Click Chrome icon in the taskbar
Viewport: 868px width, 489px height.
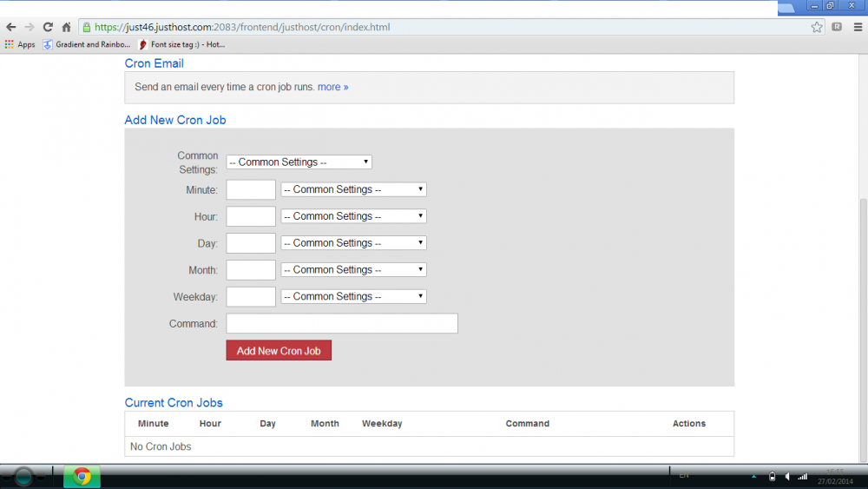(82, 476)
